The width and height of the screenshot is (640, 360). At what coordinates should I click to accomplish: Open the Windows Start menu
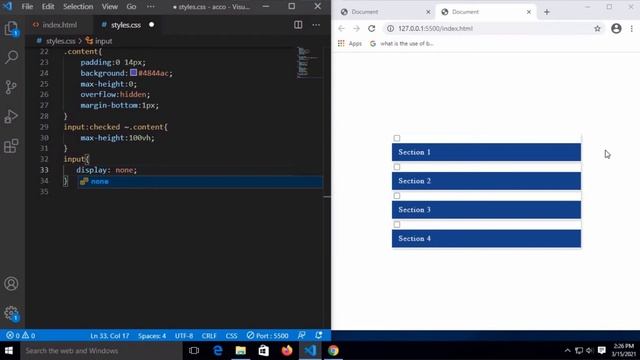9,351
